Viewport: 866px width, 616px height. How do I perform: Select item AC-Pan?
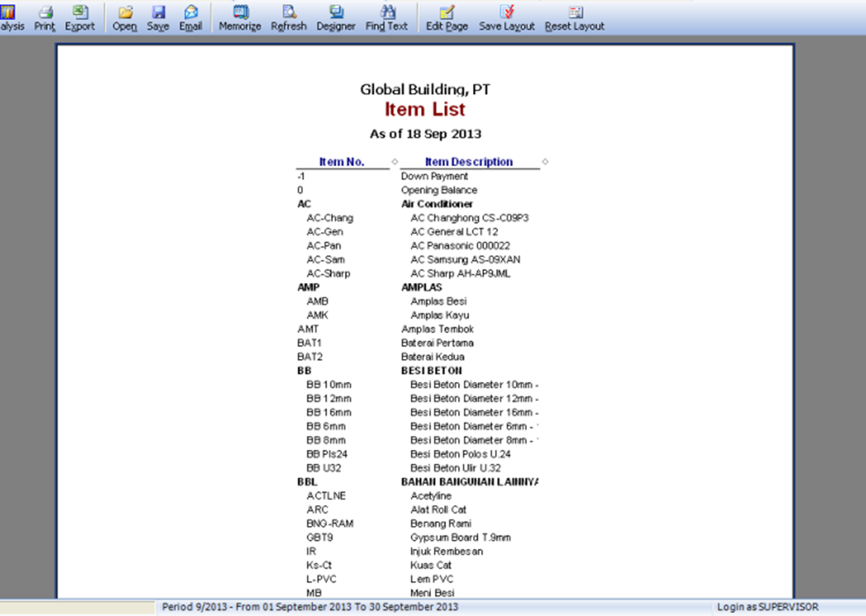pyautogui.click(x=324, y=246)
